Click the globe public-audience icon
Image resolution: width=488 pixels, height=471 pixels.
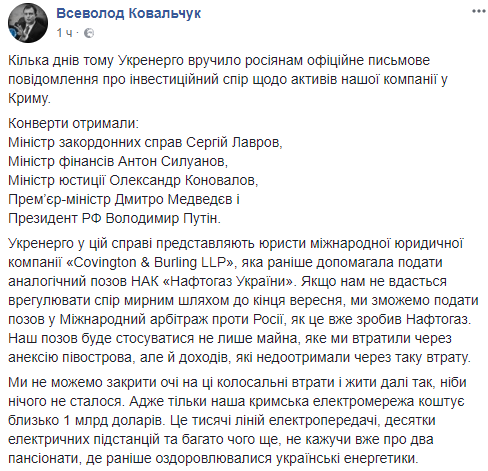[x=89, y=33]
